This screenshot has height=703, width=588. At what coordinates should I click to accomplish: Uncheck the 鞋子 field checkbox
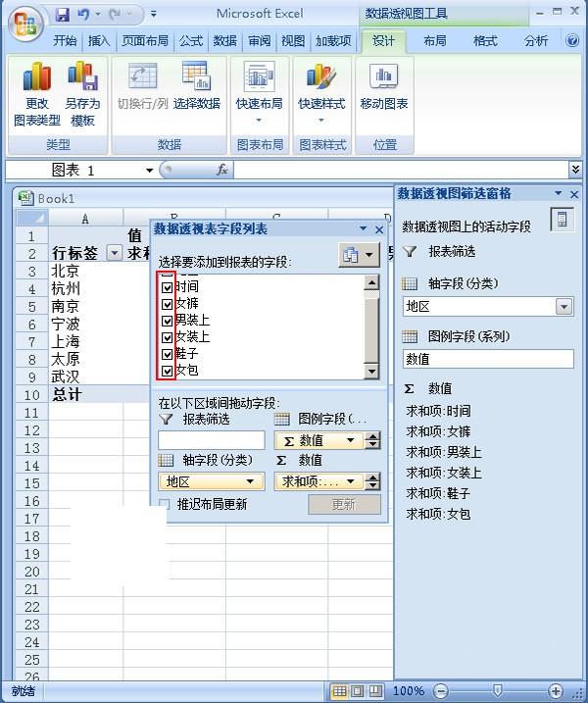168,354
